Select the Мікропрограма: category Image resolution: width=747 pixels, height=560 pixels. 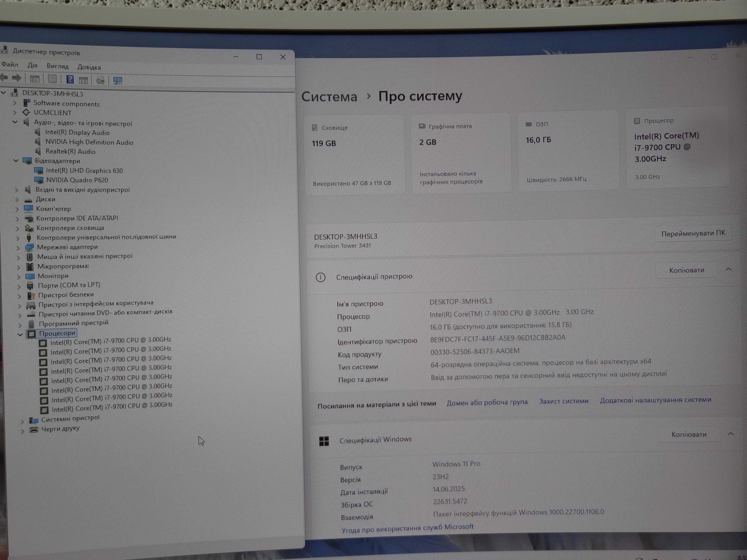[63, 266]
